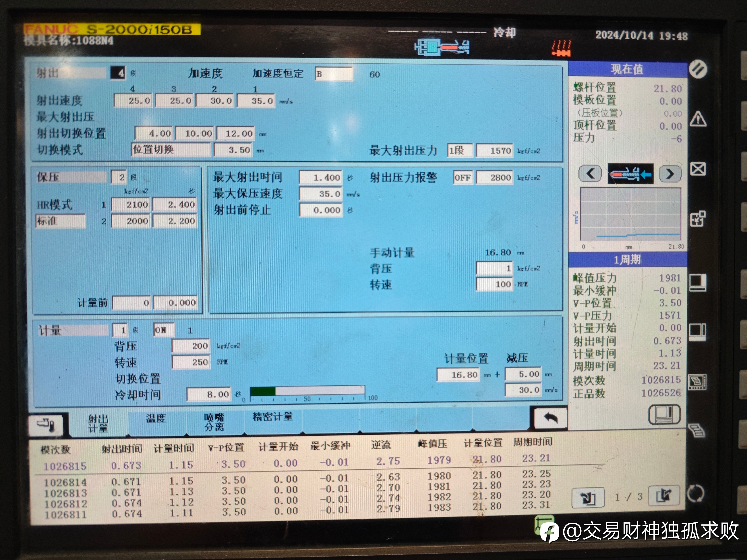Edit 保压 stage 2 time 2.200
Image resolution: width=747 pixels, height=560 pixels.
tap(175, 221)
